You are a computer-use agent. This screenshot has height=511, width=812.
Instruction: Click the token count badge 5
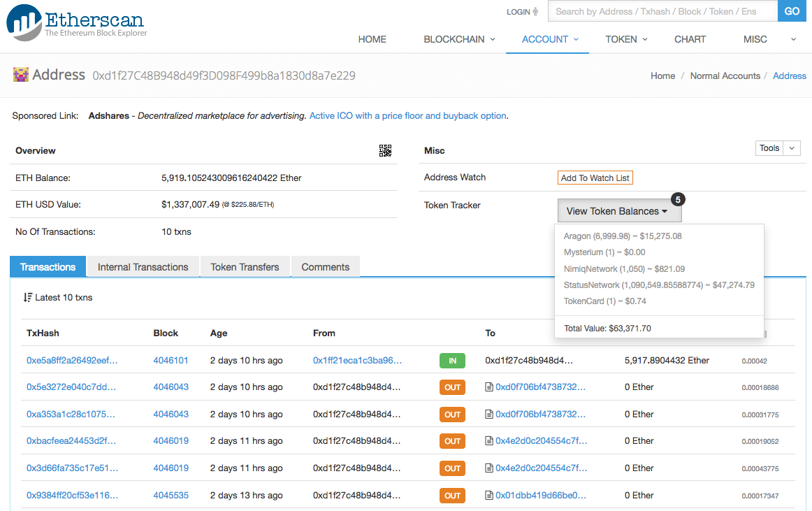click(678, 199)
